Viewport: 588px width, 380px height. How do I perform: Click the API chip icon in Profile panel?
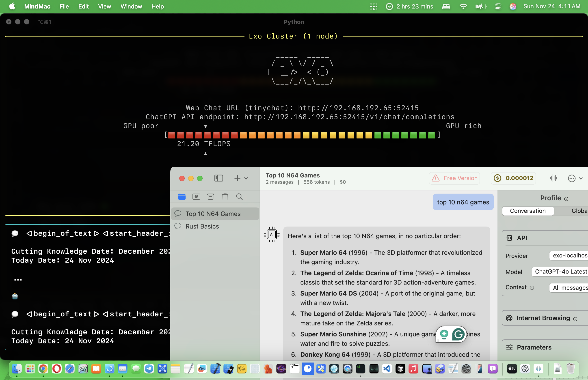(510, 238)
